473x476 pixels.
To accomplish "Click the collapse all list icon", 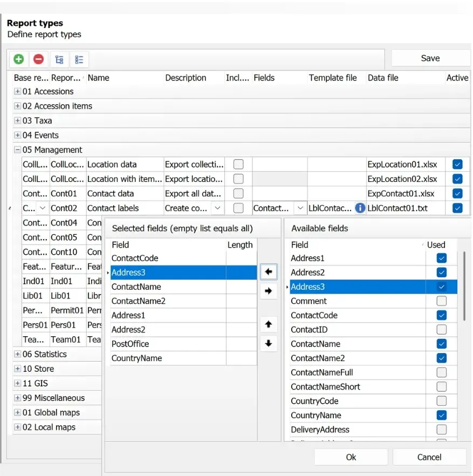I will click(x=79, y=59).
